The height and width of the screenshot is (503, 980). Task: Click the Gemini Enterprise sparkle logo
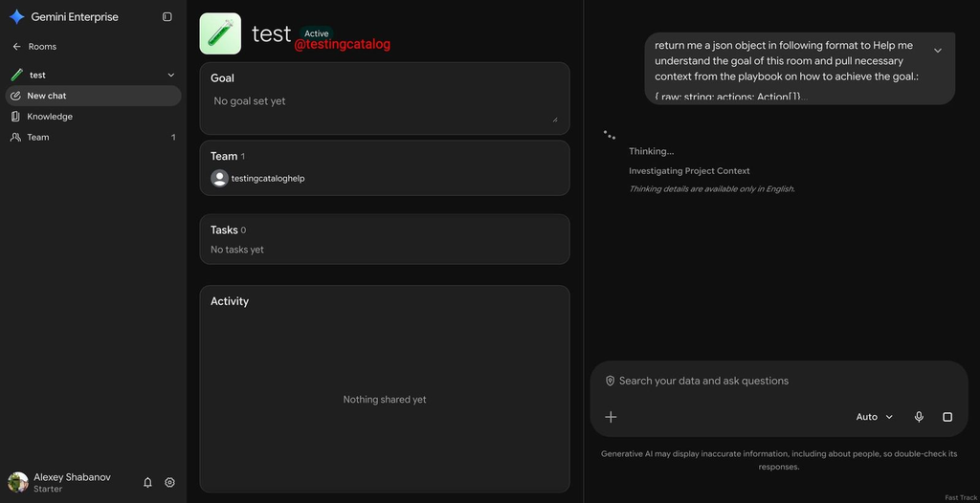[17, 17]
